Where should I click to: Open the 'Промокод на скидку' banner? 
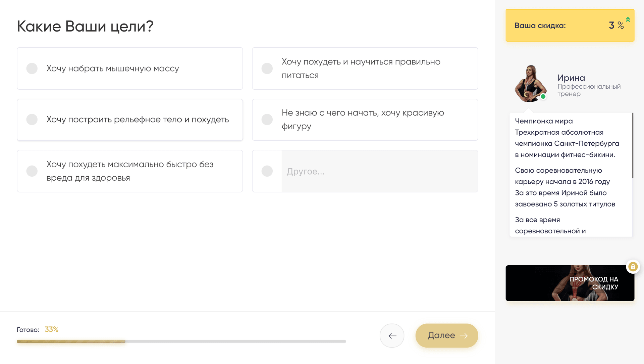pyautogui.click(x=570, y=283)
